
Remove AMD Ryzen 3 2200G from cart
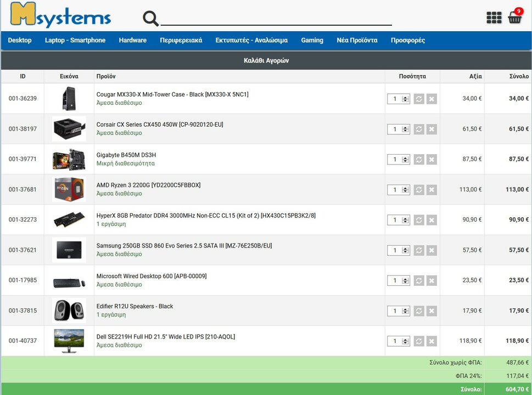pyautogui.click(x=432, y=189)
